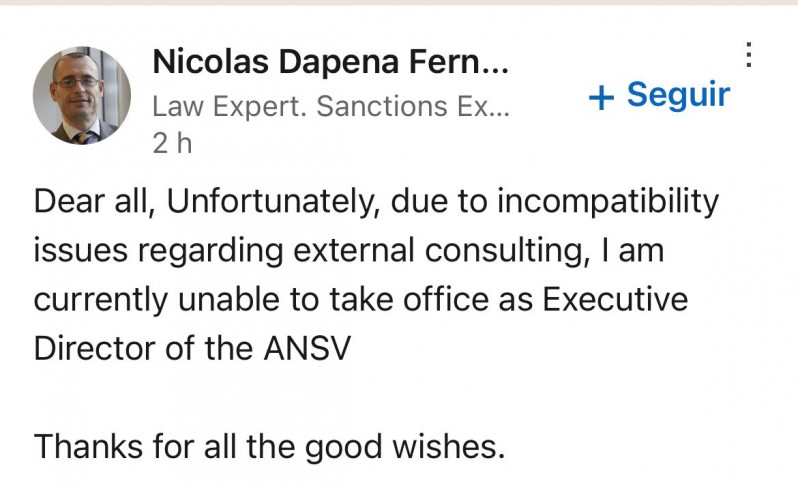Image resolution: width=798 pixels, height=484 pixels.
Task: Click the Seguir follow button text
Action: pos(678,96)
